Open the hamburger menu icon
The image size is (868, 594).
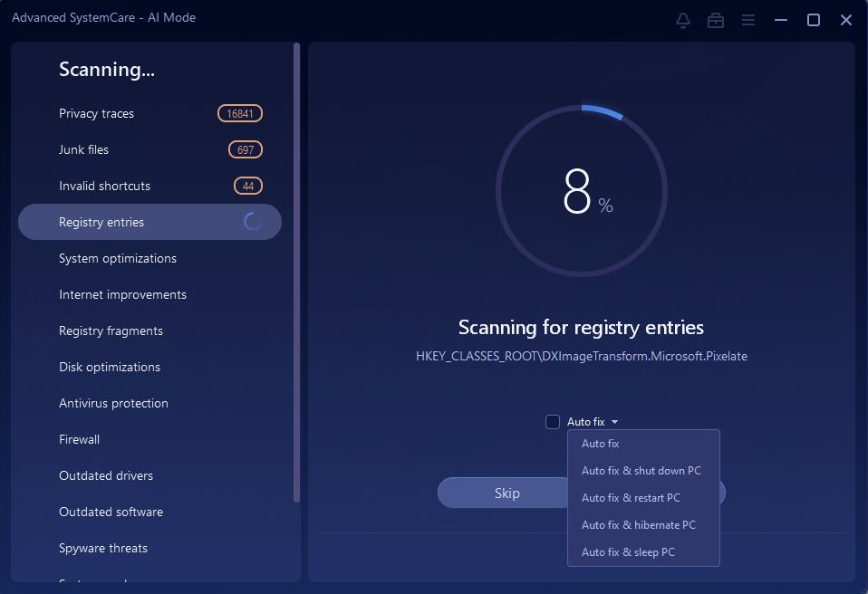[x=748, y=21]
